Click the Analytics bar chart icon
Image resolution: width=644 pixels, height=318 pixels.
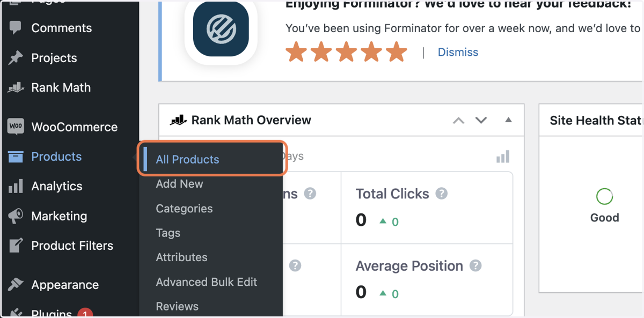(16, 186)
